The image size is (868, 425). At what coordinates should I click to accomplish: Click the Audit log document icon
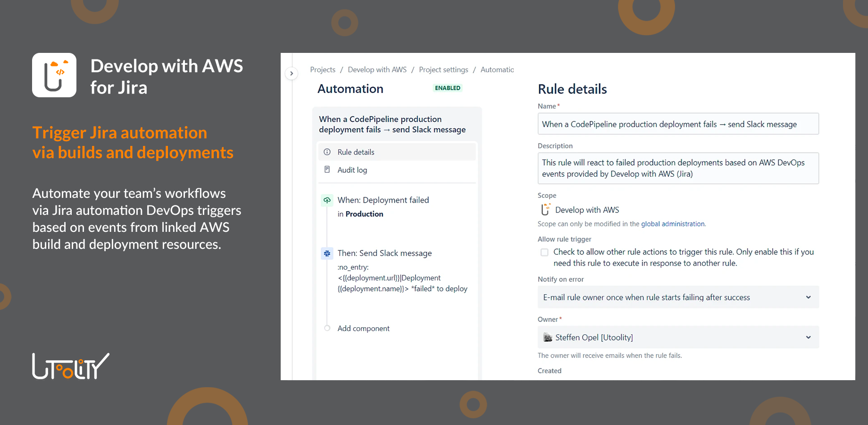pos(327,170)
